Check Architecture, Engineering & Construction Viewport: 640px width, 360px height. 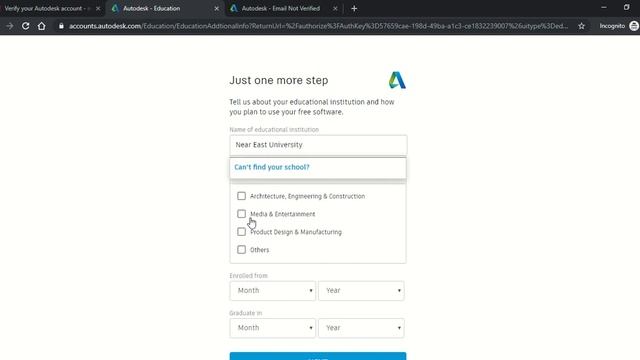[x=241, y=196]
